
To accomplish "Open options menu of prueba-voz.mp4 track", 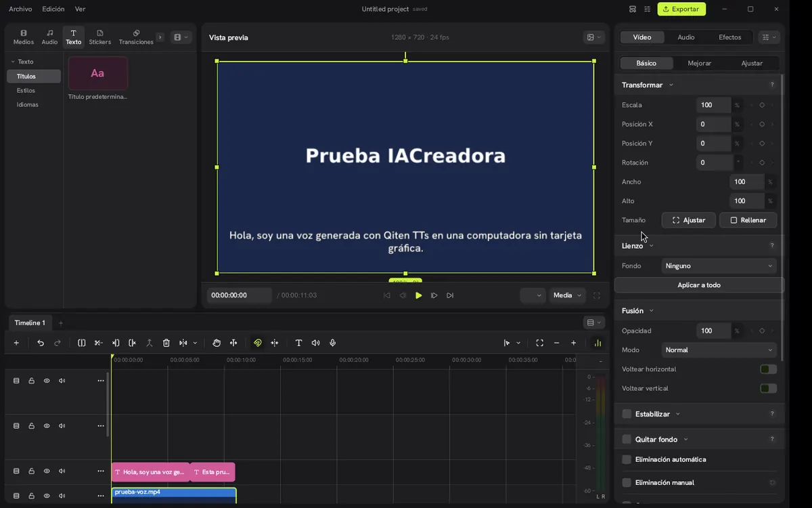I will pyautogui.click(x=101, y=496).
